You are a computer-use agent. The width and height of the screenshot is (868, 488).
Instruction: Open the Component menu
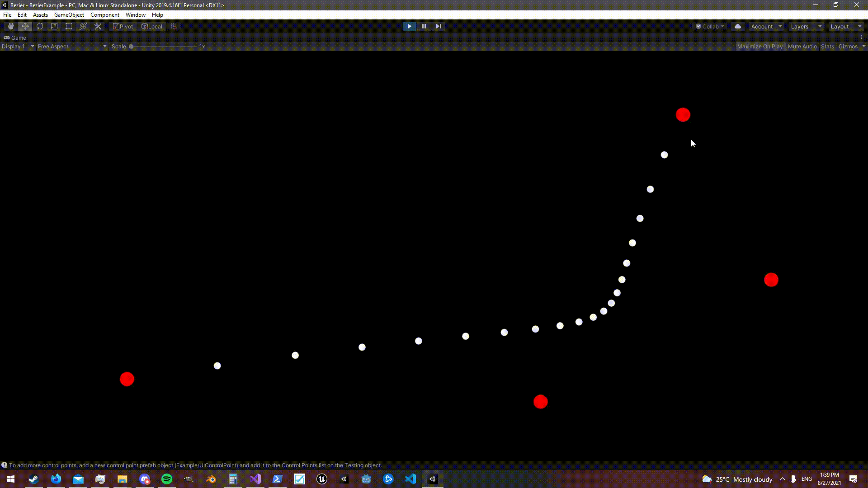[104, 15]
